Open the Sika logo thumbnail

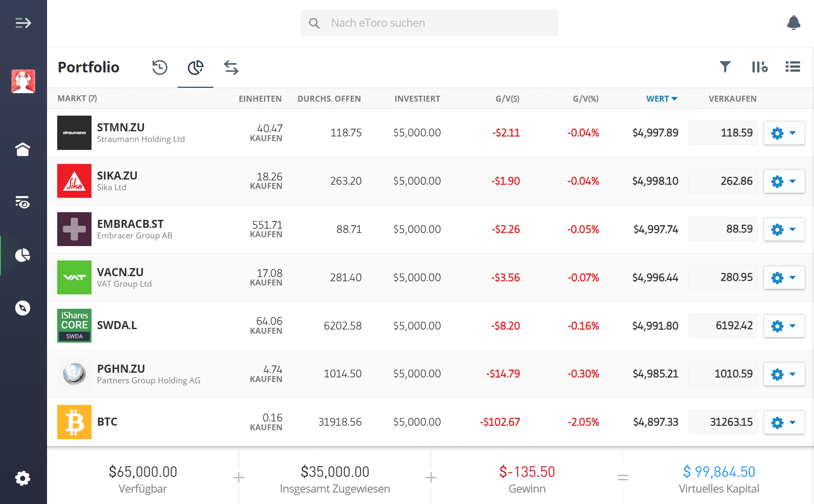coord(74,181)
